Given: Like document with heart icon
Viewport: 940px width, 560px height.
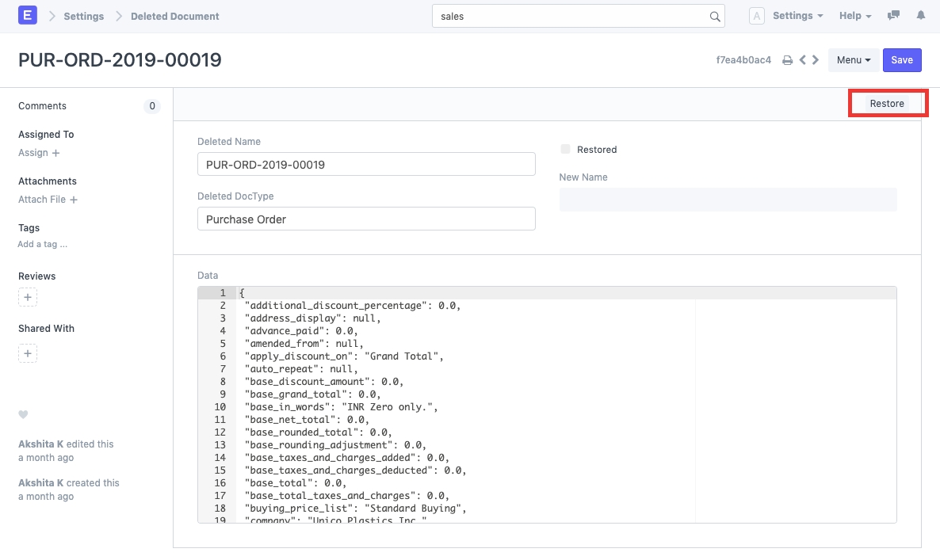Looking at the screenshot, I should [x=23, y=414].
